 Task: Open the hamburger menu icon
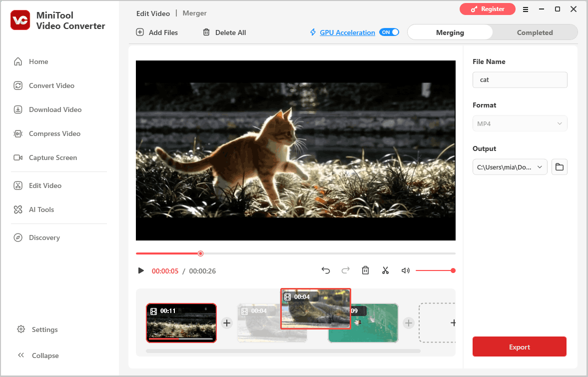(526, 9)
